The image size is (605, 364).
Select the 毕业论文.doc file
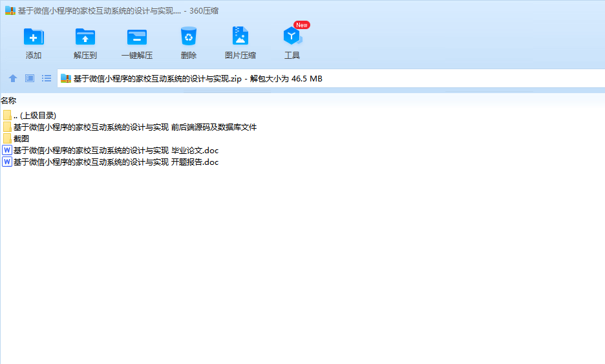111,150
